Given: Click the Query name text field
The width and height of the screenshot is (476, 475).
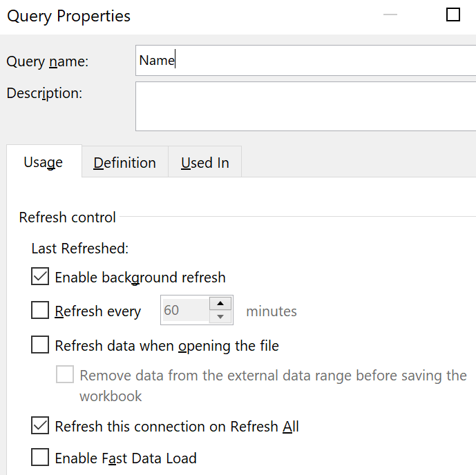Looking at the screenshot, I should point(304,61).
